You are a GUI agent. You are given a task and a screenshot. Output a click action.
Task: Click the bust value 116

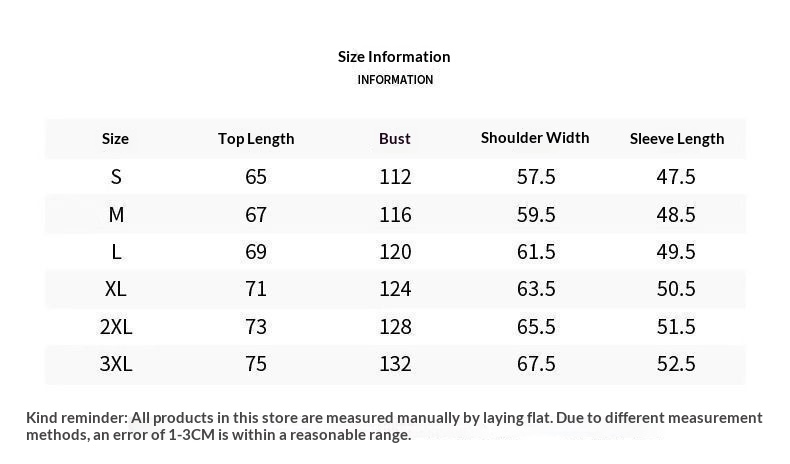(395, 215)
